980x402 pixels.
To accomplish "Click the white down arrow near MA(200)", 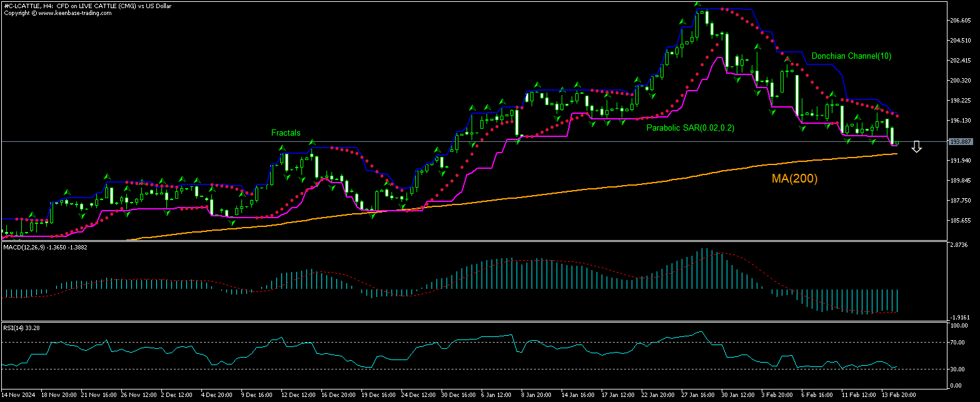I will coord(916,147).
